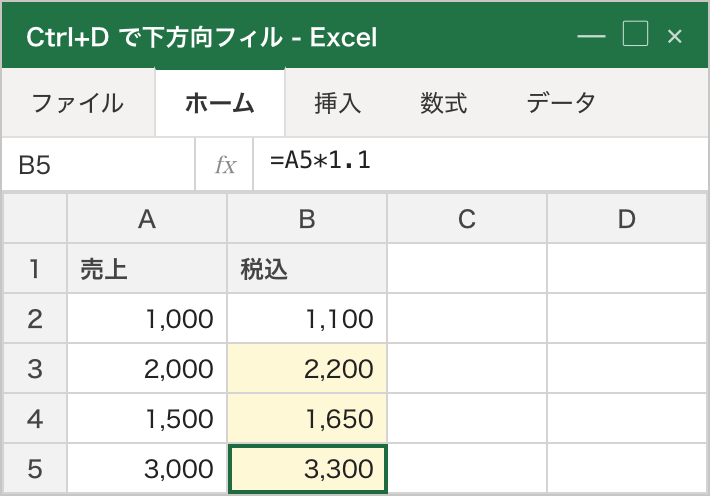Click the fx insert function icon
Viewport: 710px width, 496px height.
coord(225,164)
